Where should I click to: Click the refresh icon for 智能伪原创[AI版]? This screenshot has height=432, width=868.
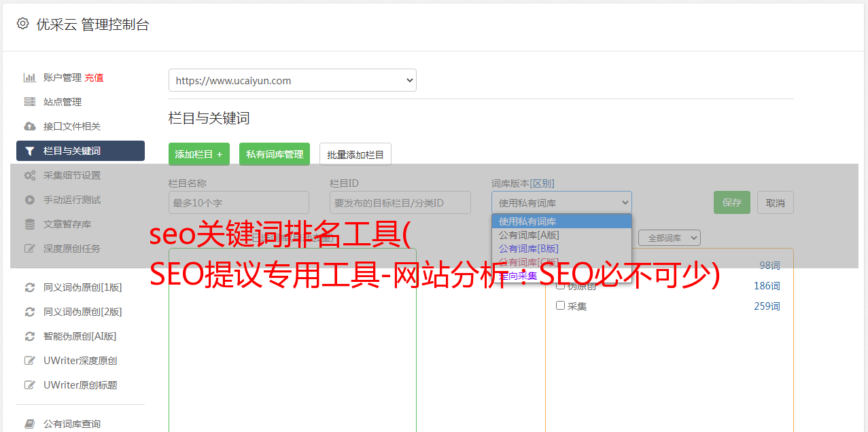[x=29, y=336]
